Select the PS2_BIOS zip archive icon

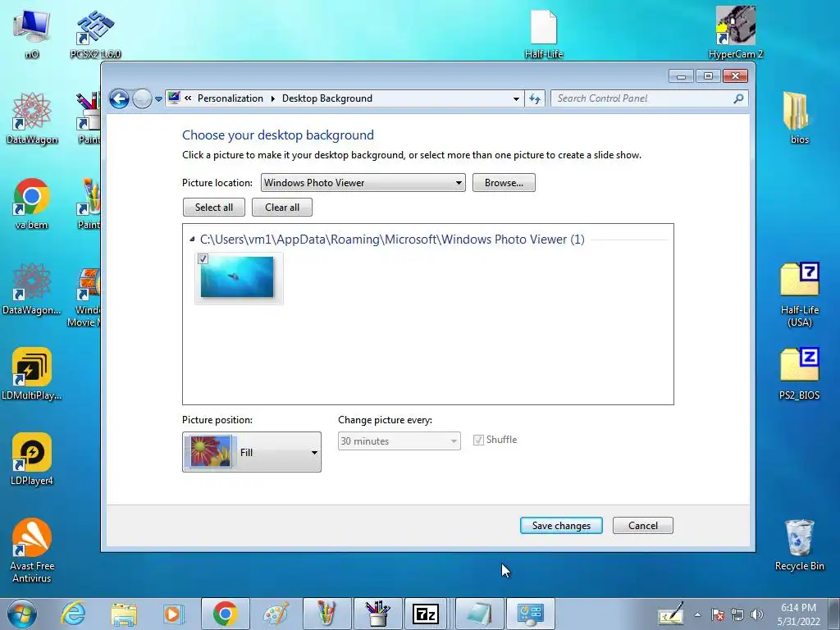[x=799, y=374]
